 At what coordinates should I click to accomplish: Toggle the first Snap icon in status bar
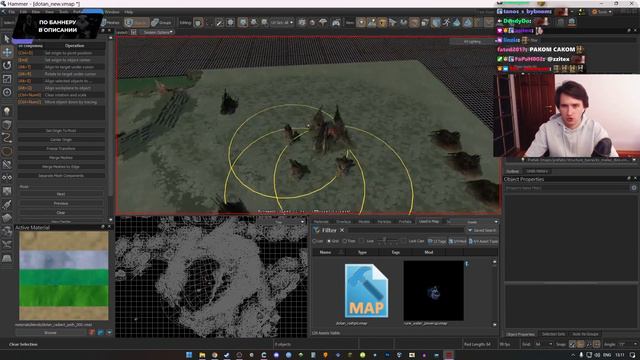572,344
